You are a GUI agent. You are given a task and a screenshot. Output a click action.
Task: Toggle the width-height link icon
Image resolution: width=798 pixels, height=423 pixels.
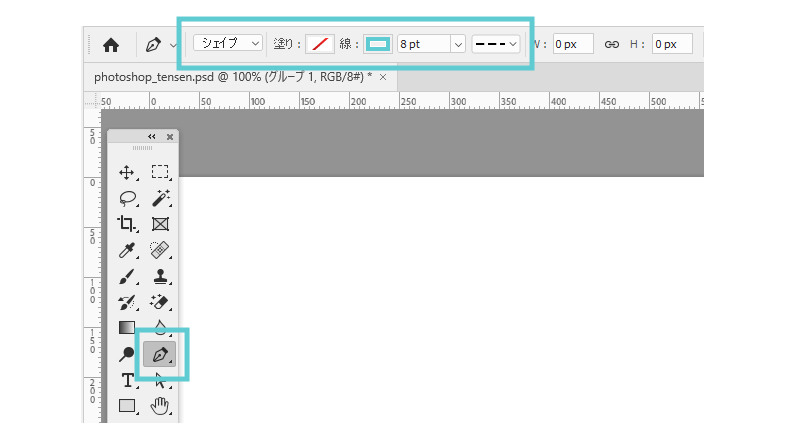coord(612,44)
